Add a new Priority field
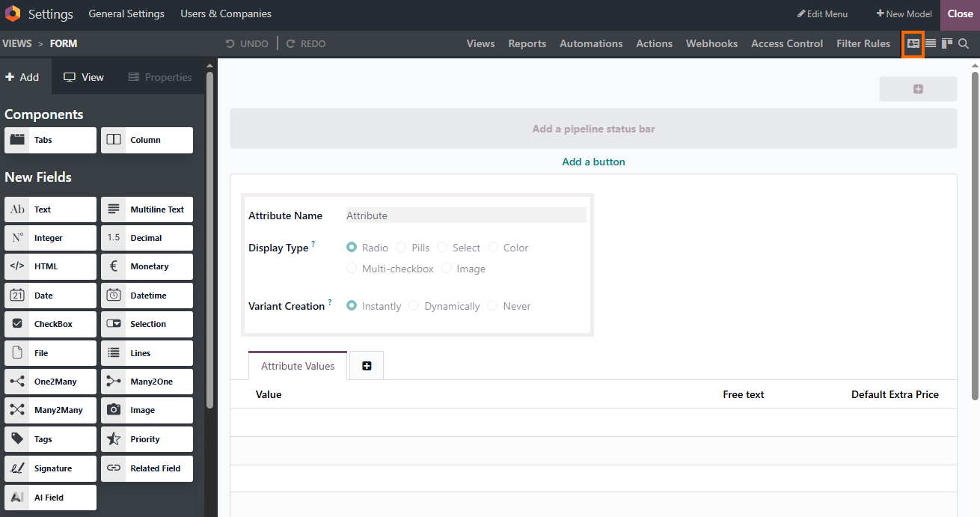980x517 pixels. tap(147, 439)
